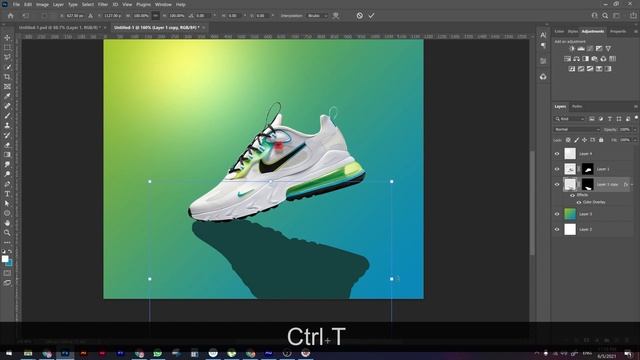The height and width of the screenshot is (360, 640).
Task: Select the Crop tool
Action: tap(7, 77)
